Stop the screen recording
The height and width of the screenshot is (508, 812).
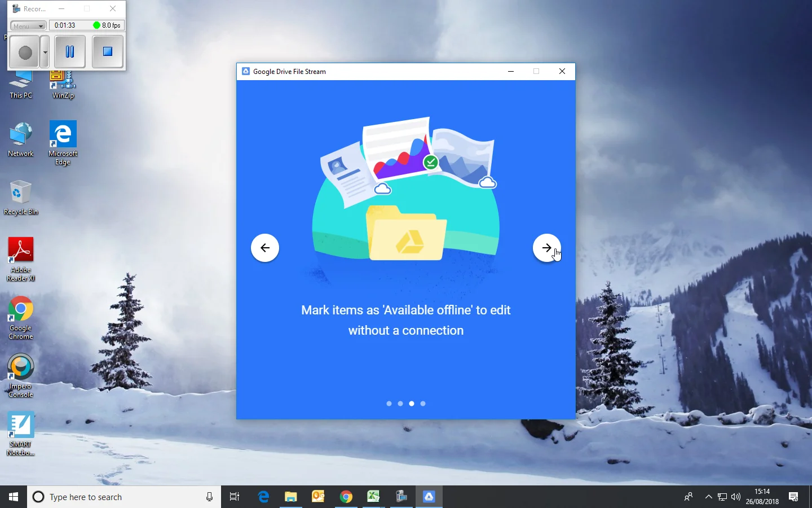pos(108,52)
